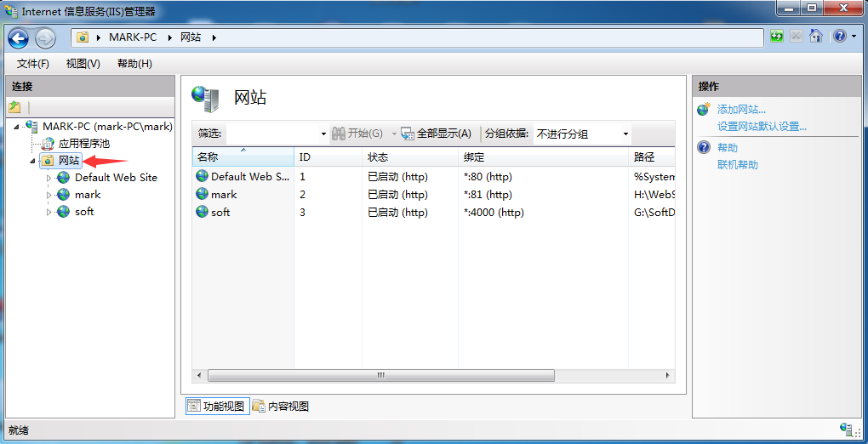Viewport: 868px width, 444px height.
Task: Click the globe icon of mark list row
Action: point(202,194)
